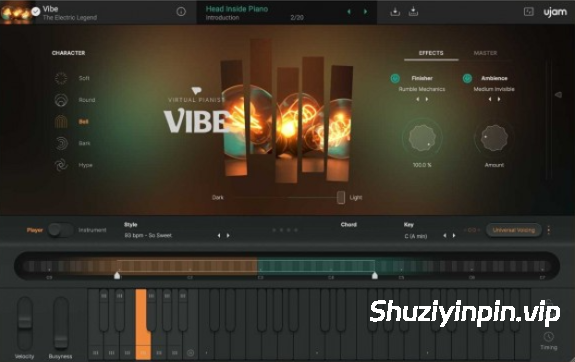Click the Universal Voicing button

pos(514,230)
